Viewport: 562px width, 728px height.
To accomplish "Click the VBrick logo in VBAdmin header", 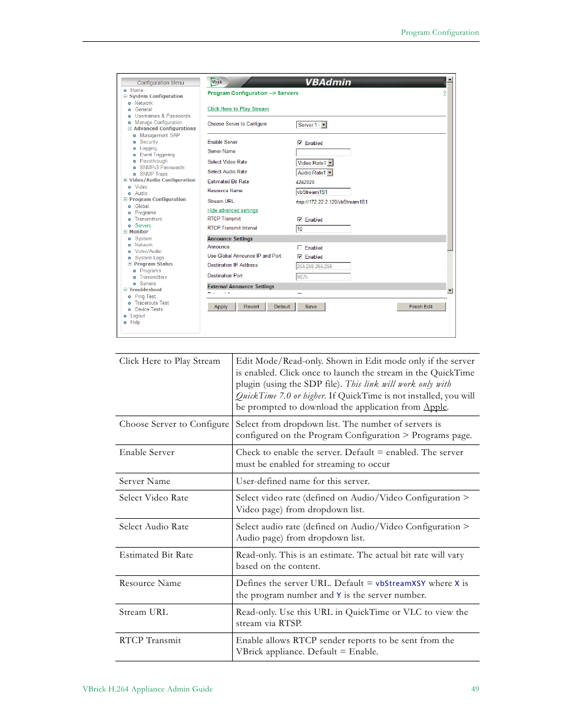I will [x=216, y=82].
